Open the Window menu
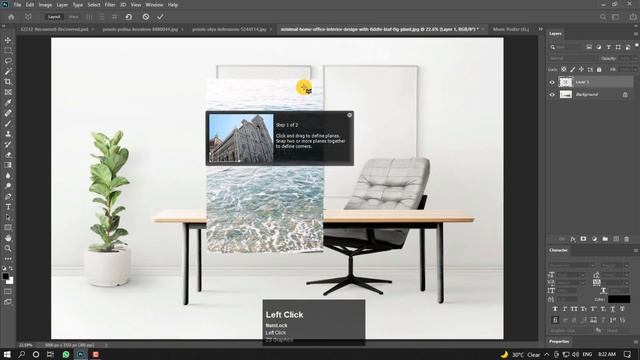Screen dimensions: 640x360 [x=154, y=5]
